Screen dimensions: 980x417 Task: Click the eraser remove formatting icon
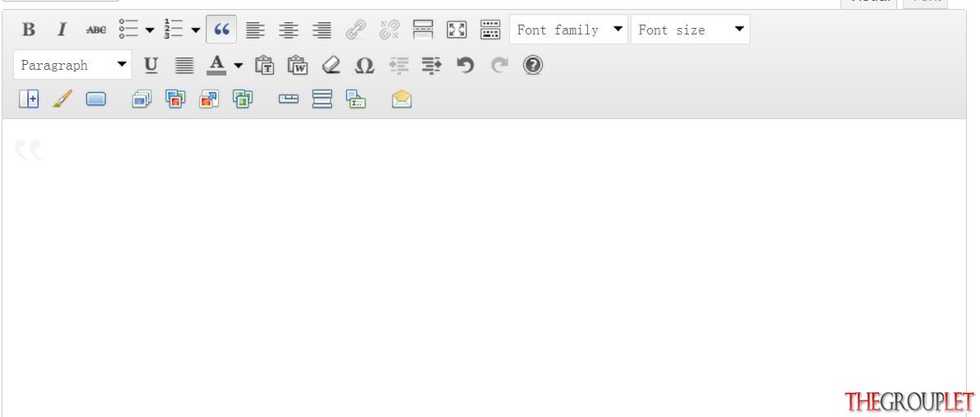pyautogui.click(x=330, y=65)
